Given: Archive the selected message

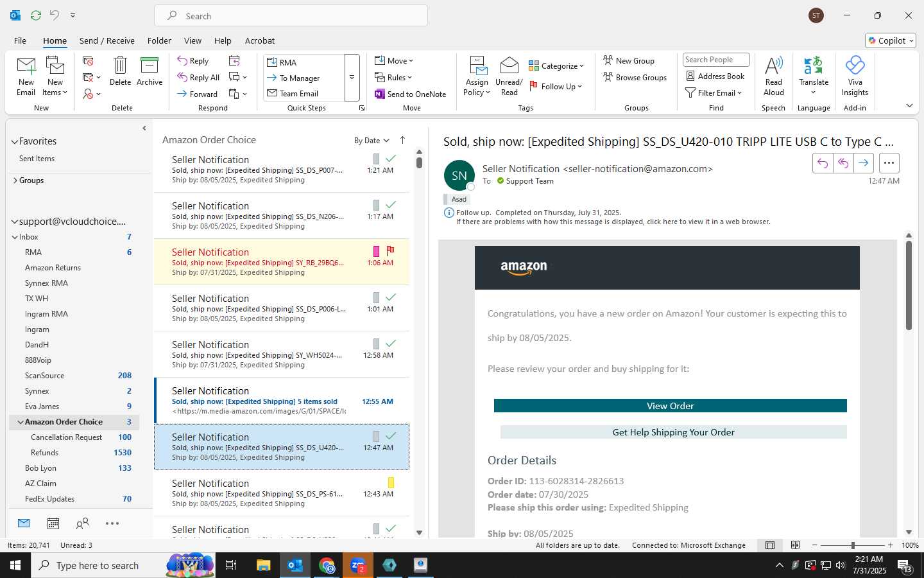Looking at the screenshot, I should (150, 71).
